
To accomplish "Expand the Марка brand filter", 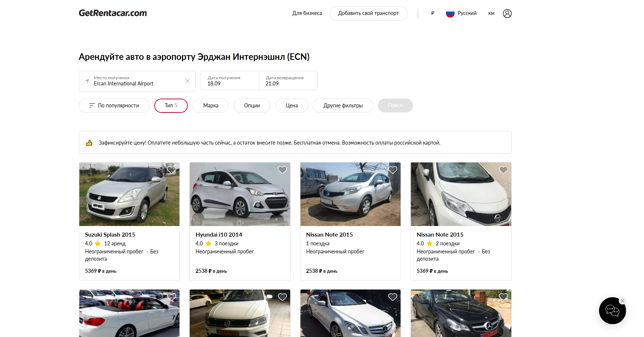I will pos(211,106).
